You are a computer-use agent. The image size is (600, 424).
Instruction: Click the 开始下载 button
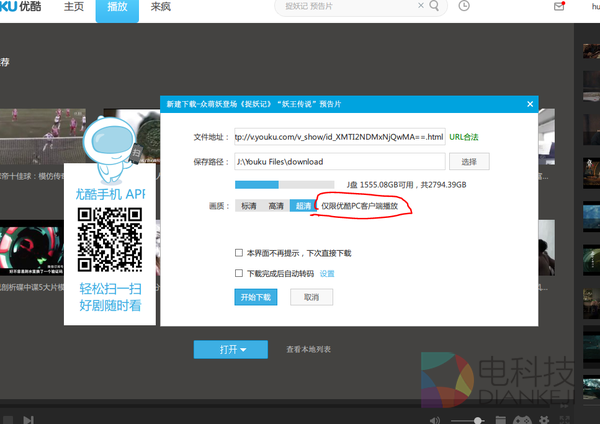(256, 297)
